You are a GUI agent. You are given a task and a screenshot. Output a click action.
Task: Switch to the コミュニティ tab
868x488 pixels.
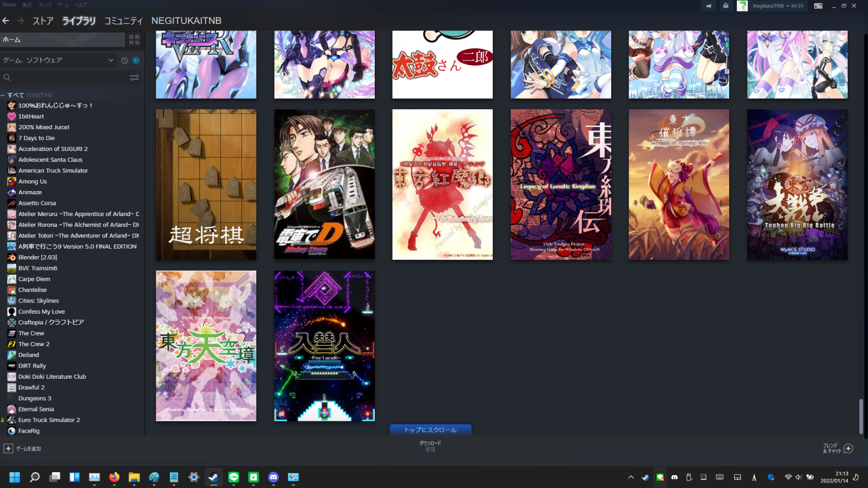pyautogui.click(x=124, y=21)
